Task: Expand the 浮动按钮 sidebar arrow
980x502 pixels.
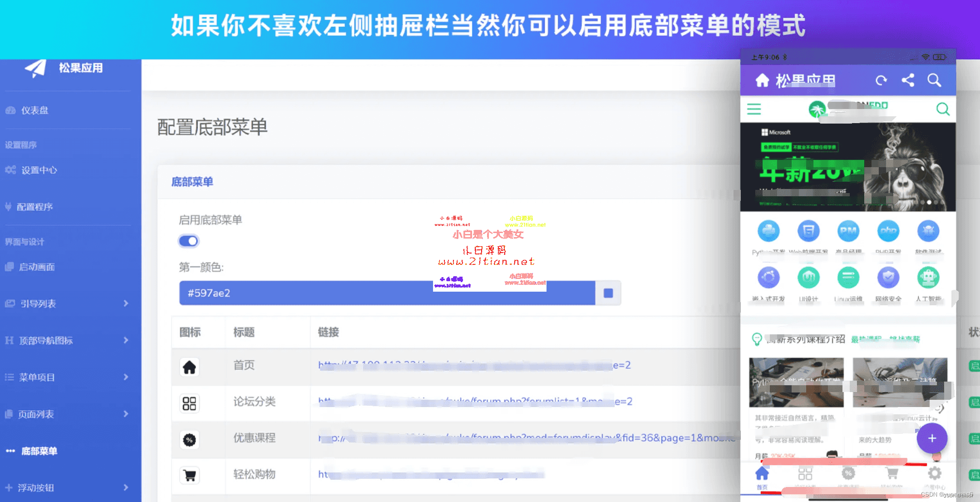Action: click(x=126, y=487)
